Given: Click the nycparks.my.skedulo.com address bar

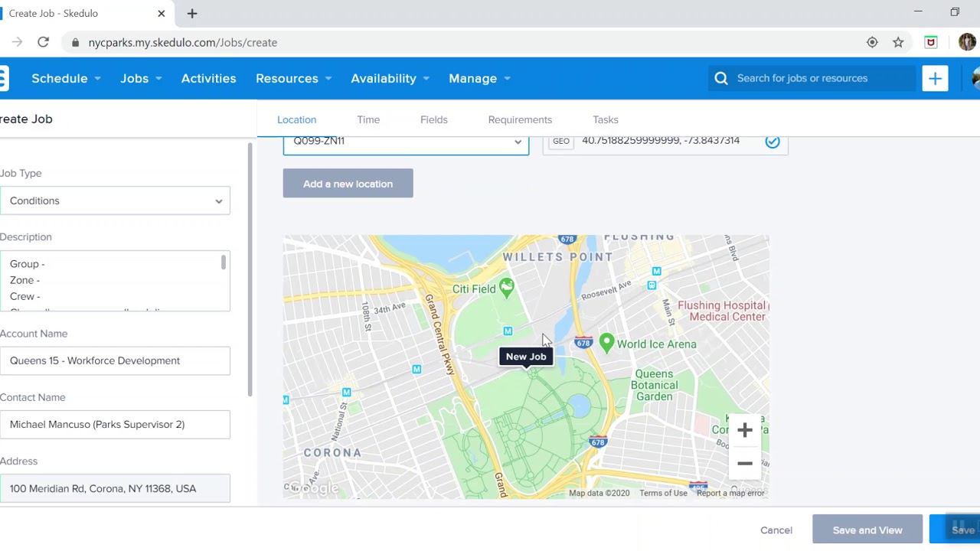Looking at the screenshot, I should point(459,43).
